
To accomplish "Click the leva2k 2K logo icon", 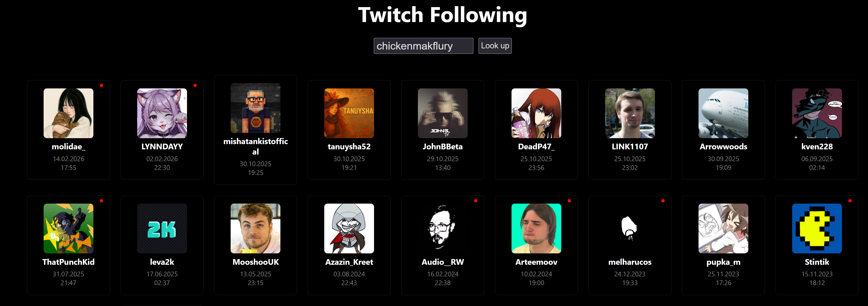I will pos(162,228).
